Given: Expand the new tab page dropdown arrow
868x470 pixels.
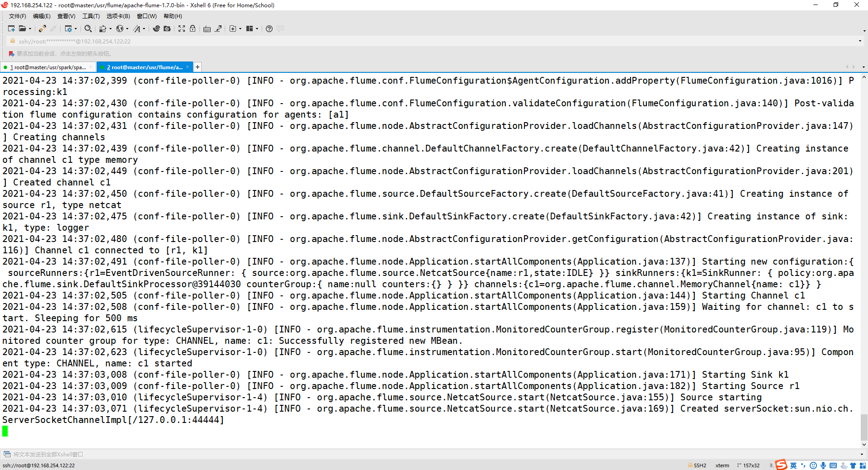Looking at the screenshot, I should pos(241,28).
